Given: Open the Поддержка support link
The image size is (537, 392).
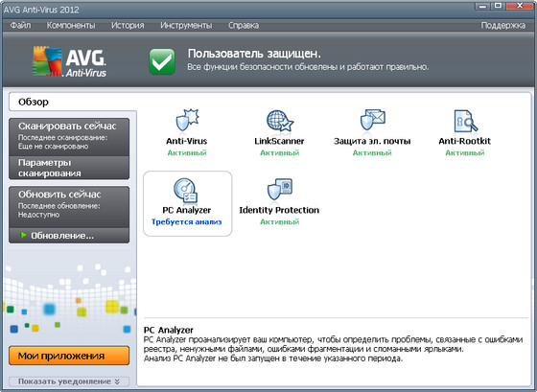Looking at the screenshot, I should pos(502,25).
